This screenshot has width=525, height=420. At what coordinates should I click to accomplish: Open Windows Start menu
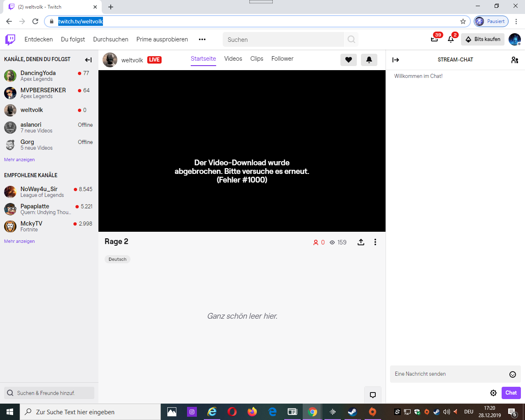click(10, 412)
